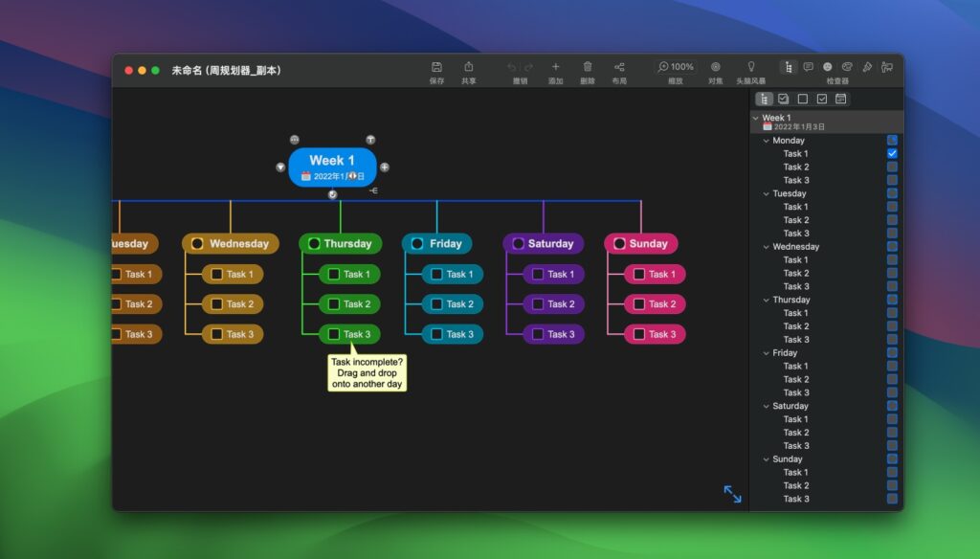
Task: Open the Layout (布局) tool
Action: click(619, 67)
